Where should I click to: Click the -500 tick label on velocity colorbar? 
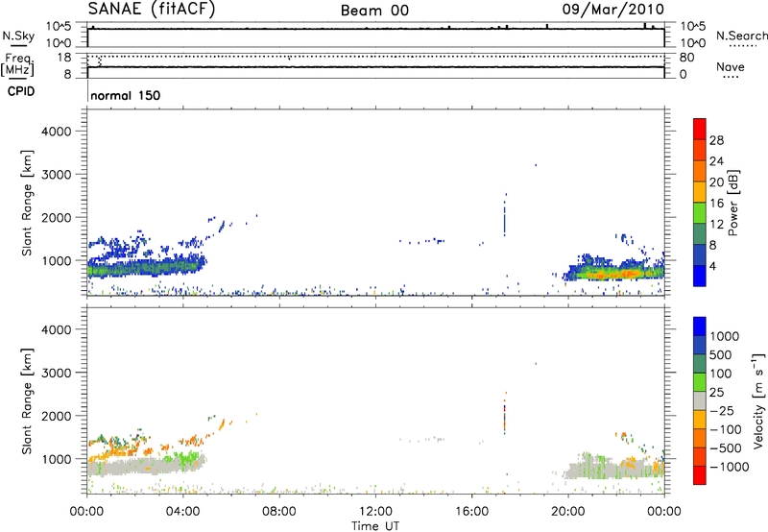point(726,447)
